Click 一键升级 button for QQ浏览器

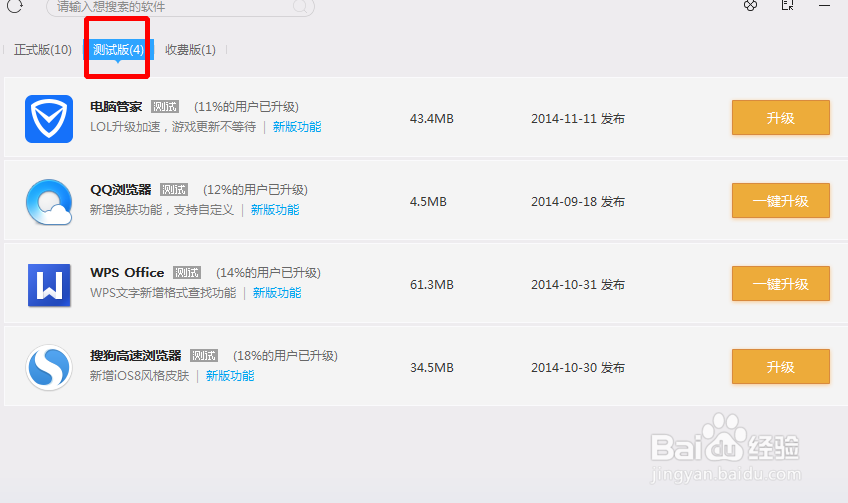coord(780,201)
